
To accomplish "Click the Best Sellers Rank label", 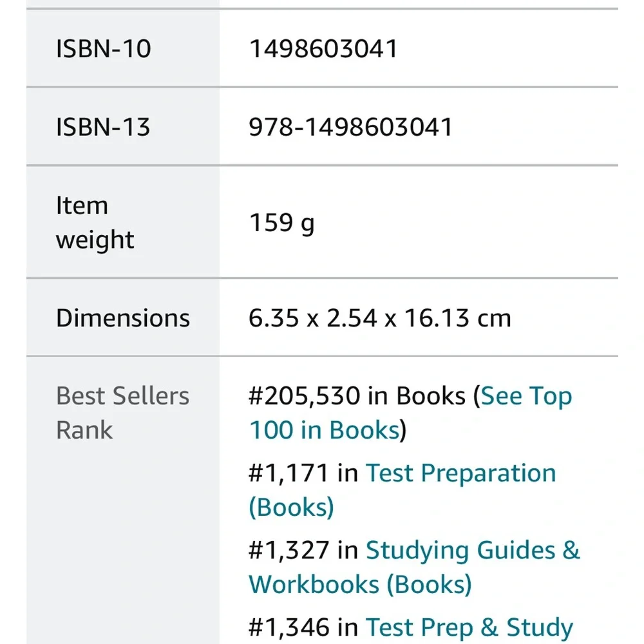I will pos(122,412).
